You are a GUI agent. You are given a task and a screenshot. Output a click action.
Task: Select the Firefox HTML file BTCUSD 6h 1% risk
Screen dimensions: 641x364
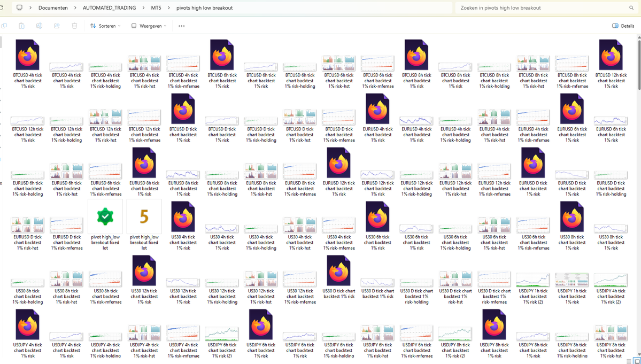coord(222,55)
